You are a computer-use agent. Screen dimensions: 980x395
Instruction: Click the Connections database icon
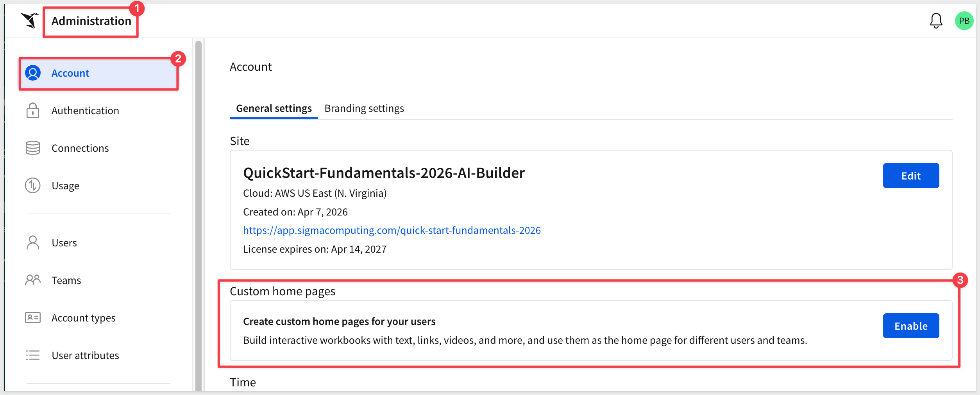[33, 148]
